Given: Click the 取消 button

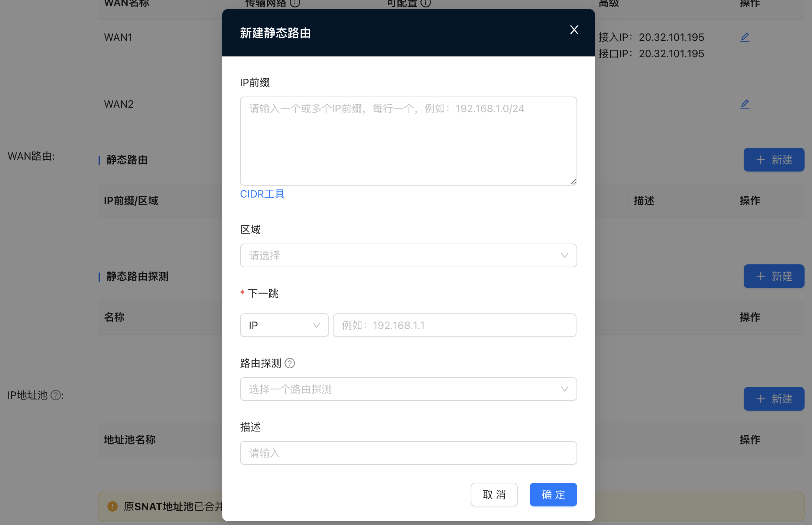Looking at the screenshot, I should 494,495.
